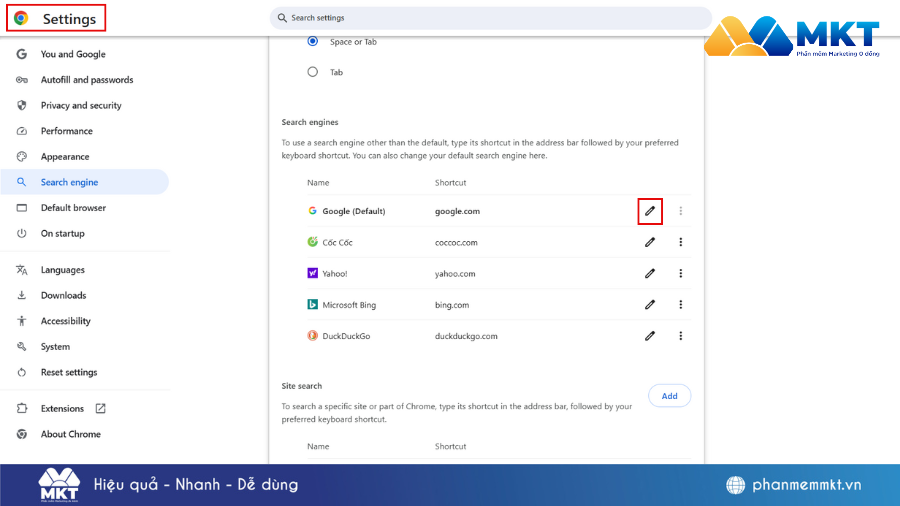Click the reset icon for Reset settings

pos(22,372)
